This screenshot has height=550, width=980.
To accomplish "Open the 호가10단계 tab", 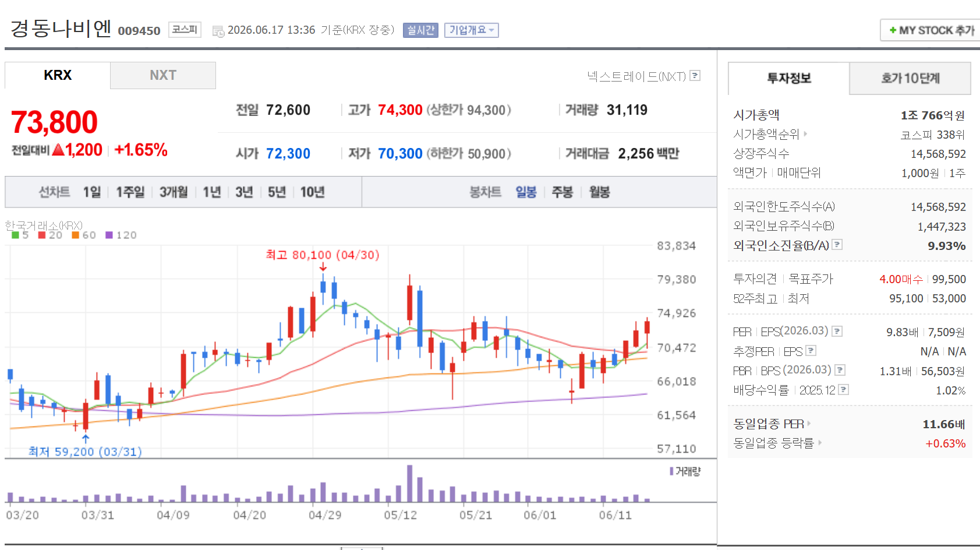I will [910, 78].
